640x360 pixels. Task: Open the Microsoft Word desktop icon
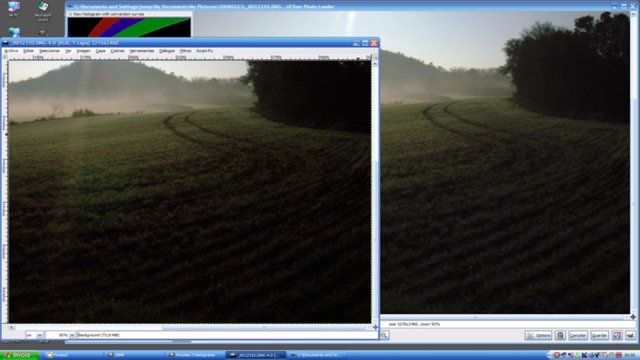click(x=43, y=11)
